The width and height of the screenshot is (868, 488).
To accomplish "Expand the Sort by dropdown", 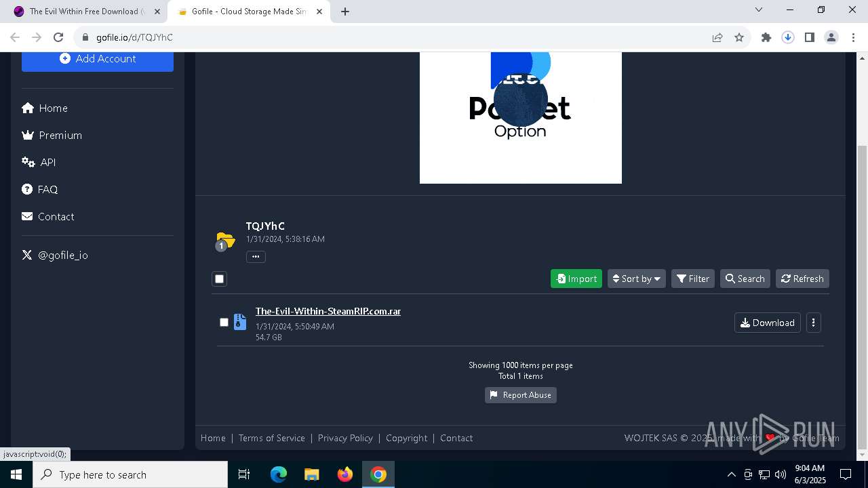I will tap(637, 279).
